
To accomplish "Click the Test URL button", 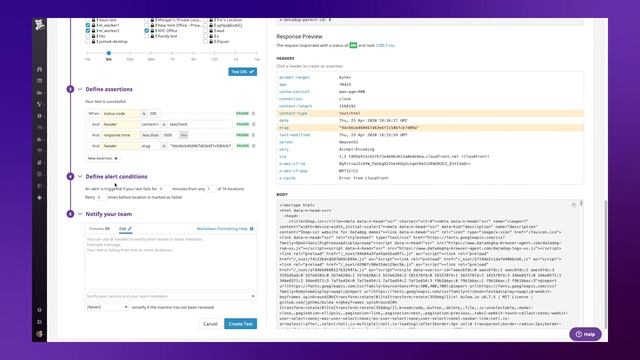I will click(x=242, y=72).
